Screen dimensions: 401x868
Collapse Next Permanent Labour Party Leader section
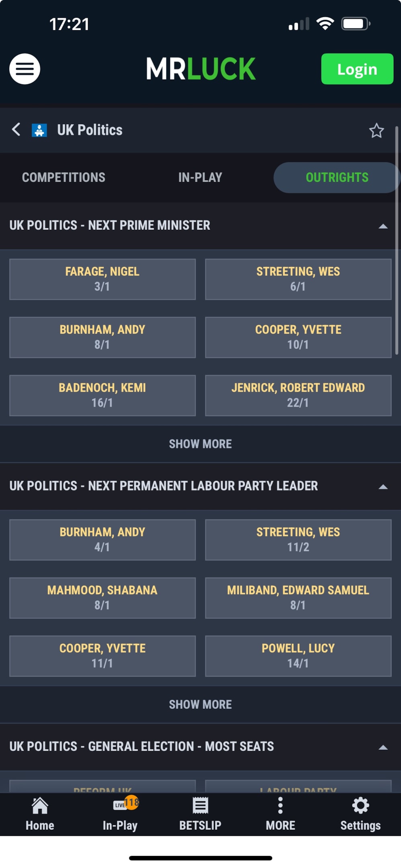[383, 487]
